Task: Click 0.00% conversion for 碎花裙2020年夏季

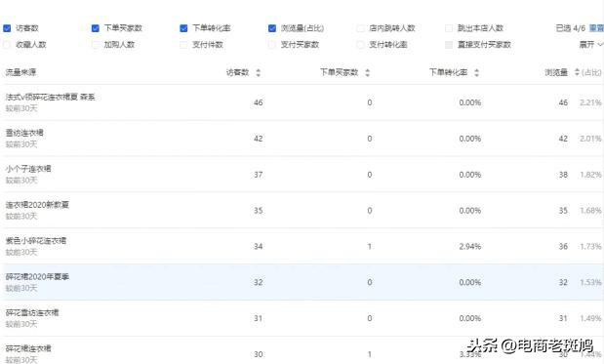Action: pos(470,282)
